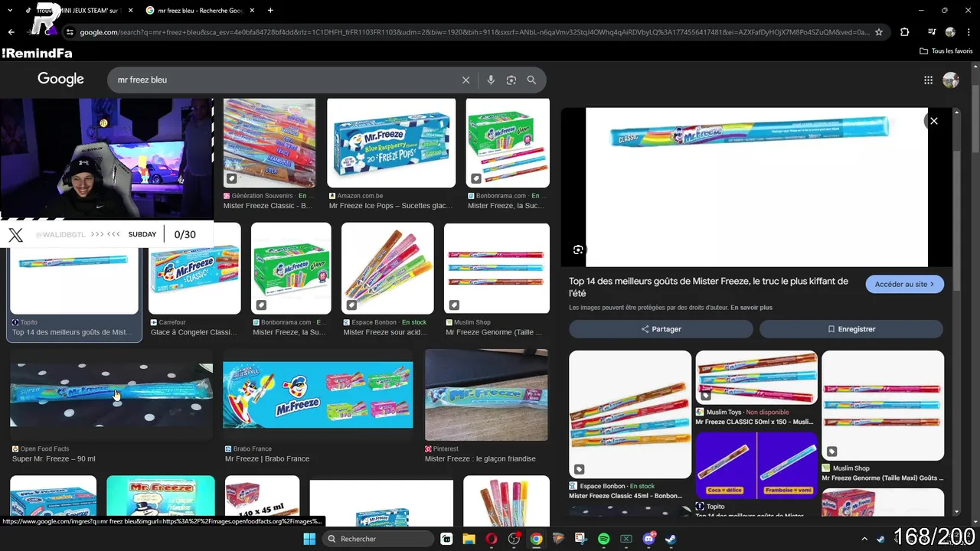Viewport: 980px width, 551px height.
Task: Open Génération Souvenirs Mister Freeze Classic image
Action: 269,143
